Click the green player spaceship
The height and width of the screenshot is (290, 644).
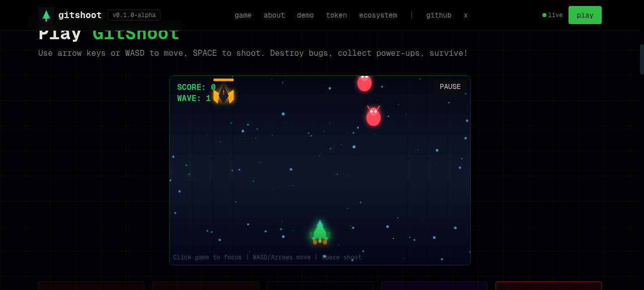(320, 233)
